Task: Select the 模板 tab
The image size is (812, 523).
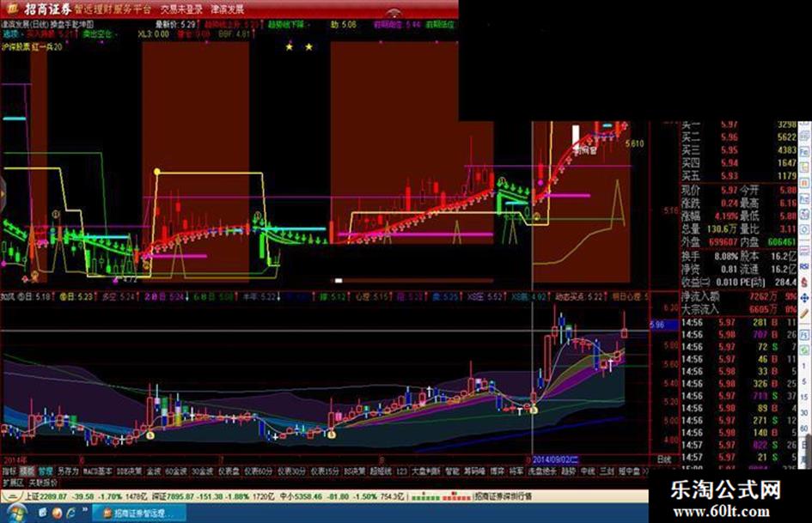Action: pos(27,471)
